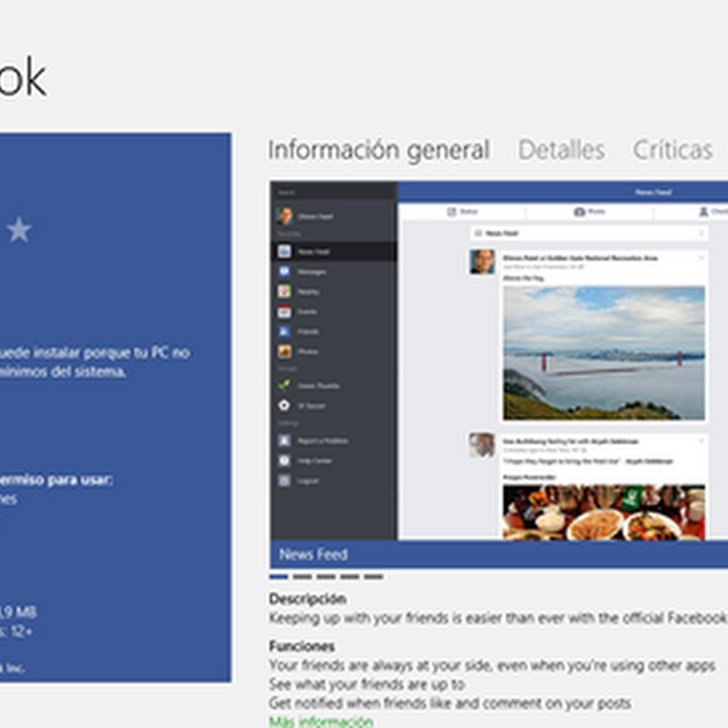
Task: Select the second screenshot page indicator dash
Action: point(302,577)
